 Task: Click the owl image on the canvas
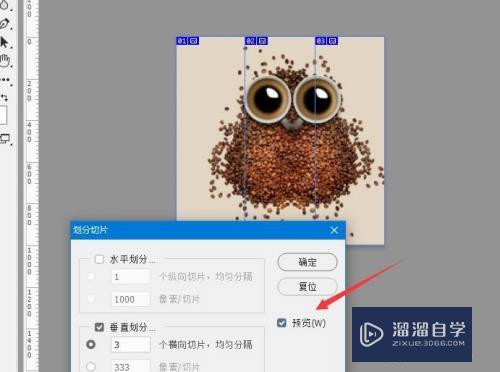280,140
